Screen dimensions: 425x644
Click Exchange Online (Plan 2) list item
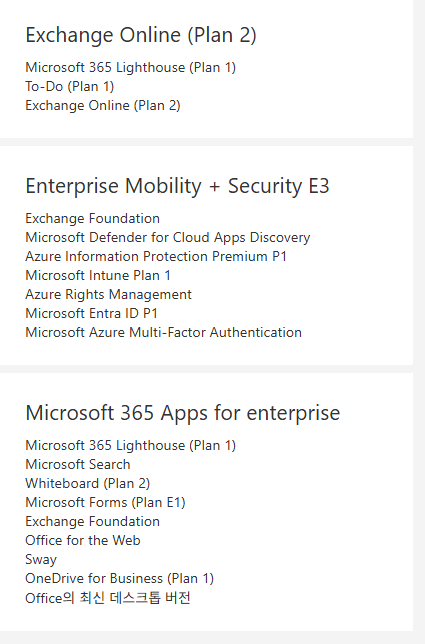pyautogui.click(x=103, y=106)
